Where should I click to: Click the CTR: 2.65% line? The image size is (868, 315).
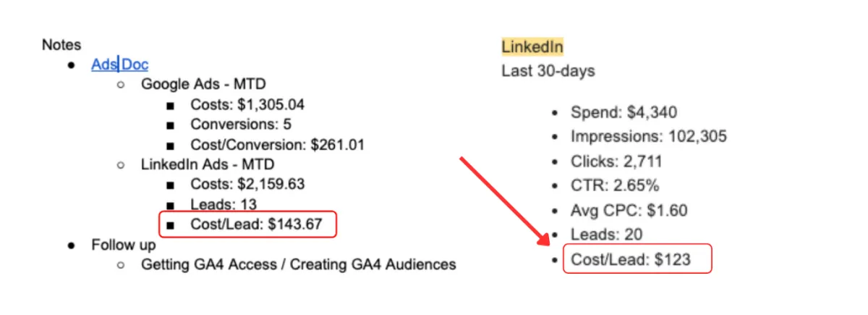click(615, 185)
